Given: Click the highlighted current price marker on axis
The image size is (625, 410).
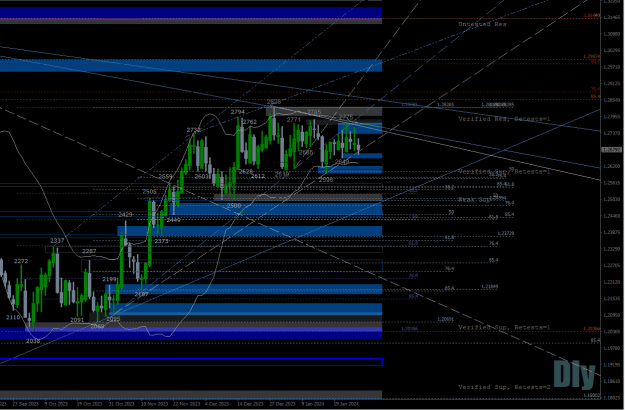Looking at the screenshot, I should click(611, 150).
